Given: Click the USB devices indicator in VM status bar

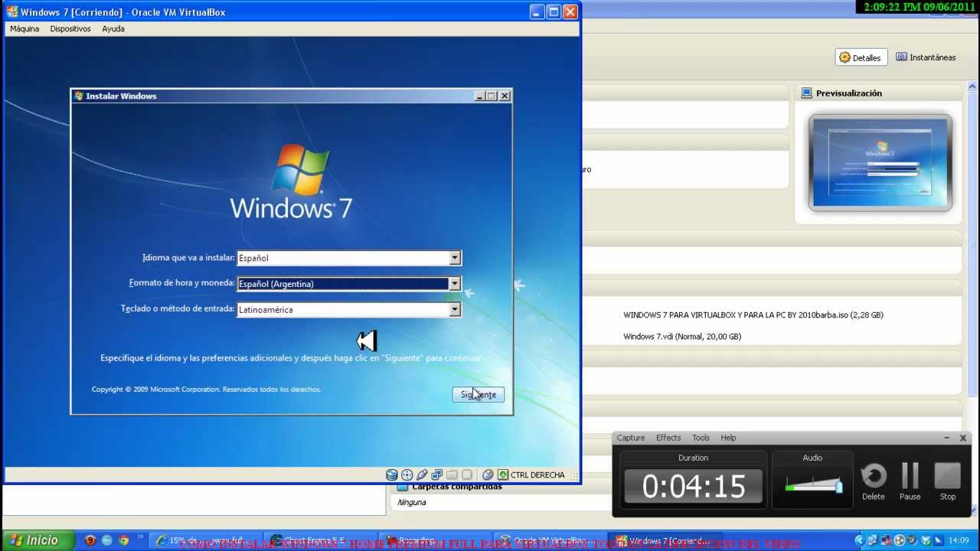Looking at the screenshot, I should [x=422, y=474].
